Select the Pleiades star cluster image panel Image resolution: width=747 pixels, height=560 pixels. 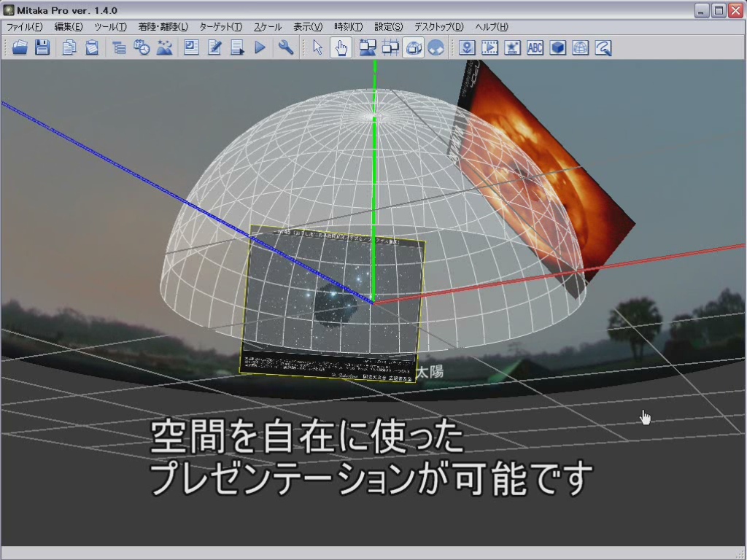(332, 303)
